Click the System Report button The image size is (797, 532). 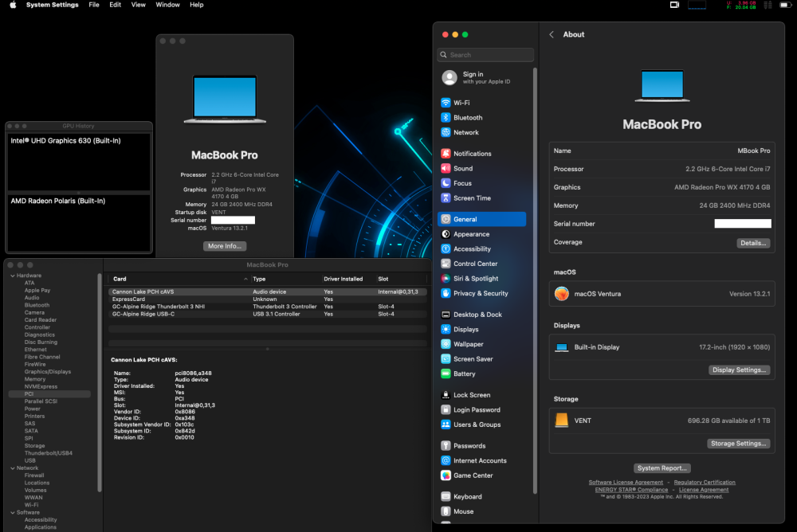(x=662, y=468)
